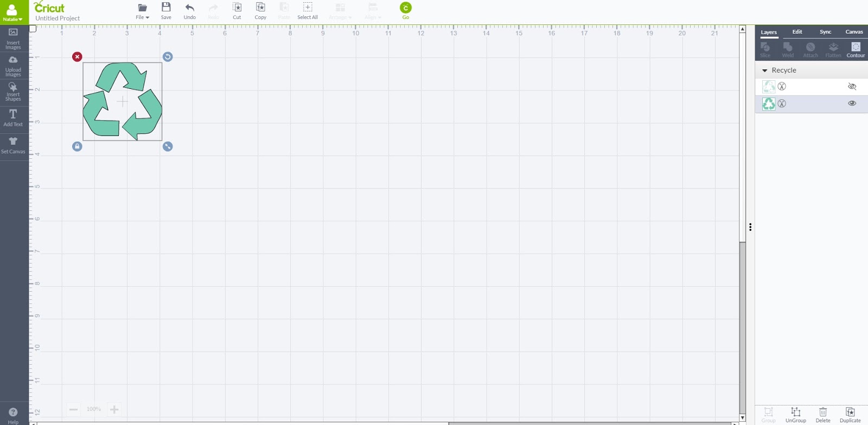Select the Add Text tool

point(14,118)
